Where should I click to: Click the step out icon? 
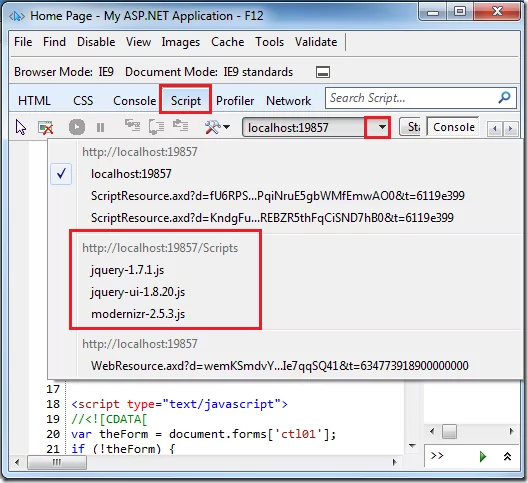tap(180, 126)
